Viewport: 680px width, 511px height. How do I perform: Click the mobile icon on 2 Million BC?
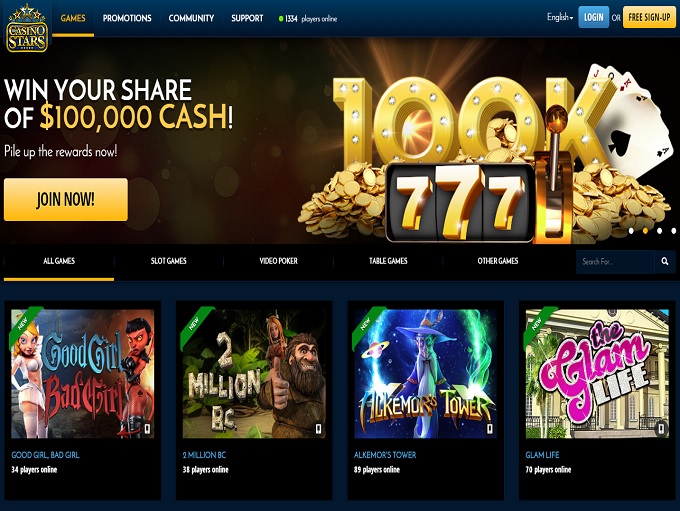point(318,429)
